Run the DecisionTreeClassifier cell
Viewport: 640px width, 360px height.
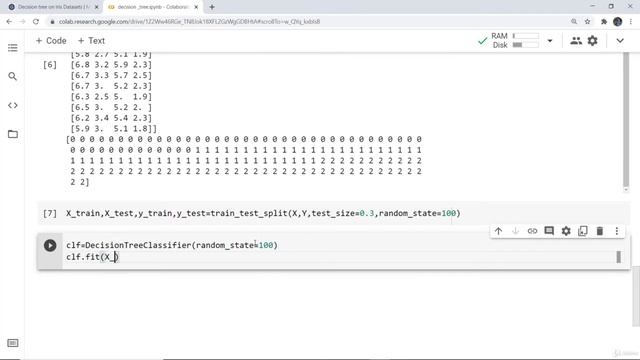click(50, 245)
